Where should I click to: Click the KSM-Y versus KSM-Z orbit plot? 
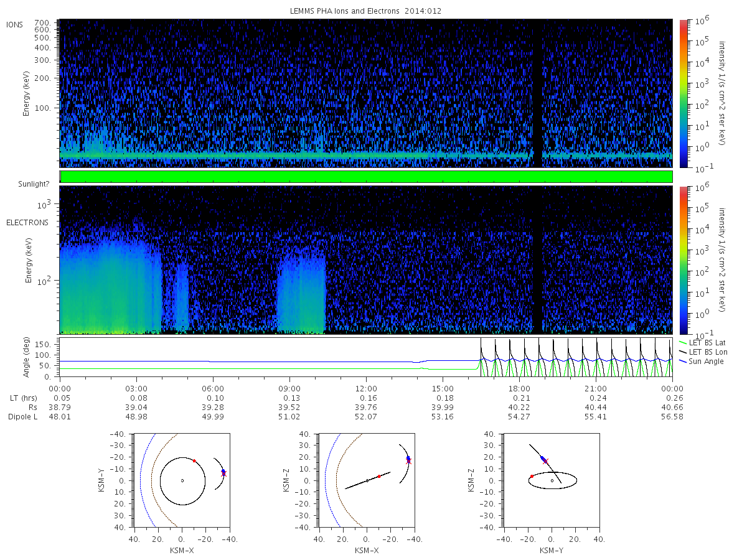point(552,480)
